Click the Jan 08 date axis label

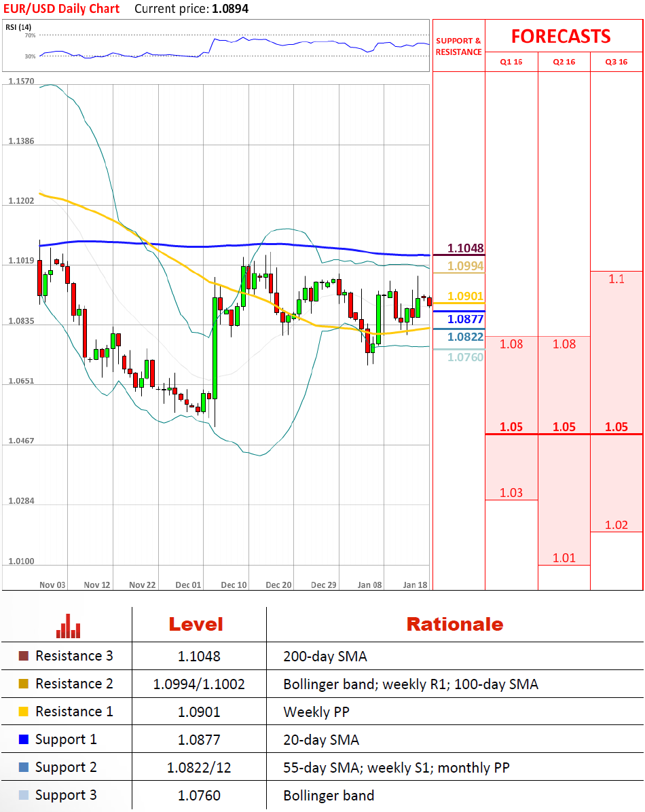click(369, 585)
